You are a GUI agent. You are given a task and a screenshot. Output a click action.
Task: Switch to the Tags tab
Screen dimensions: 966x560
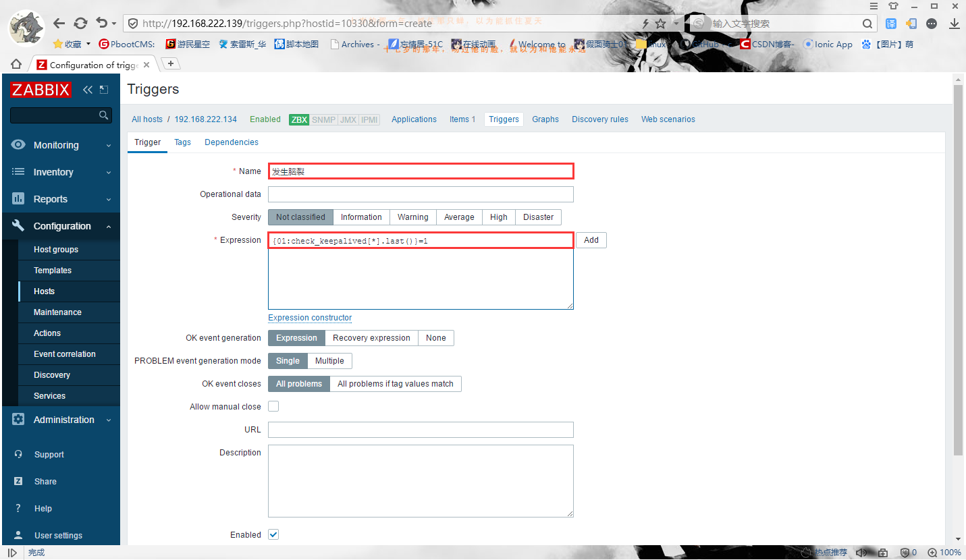point(182,142)
